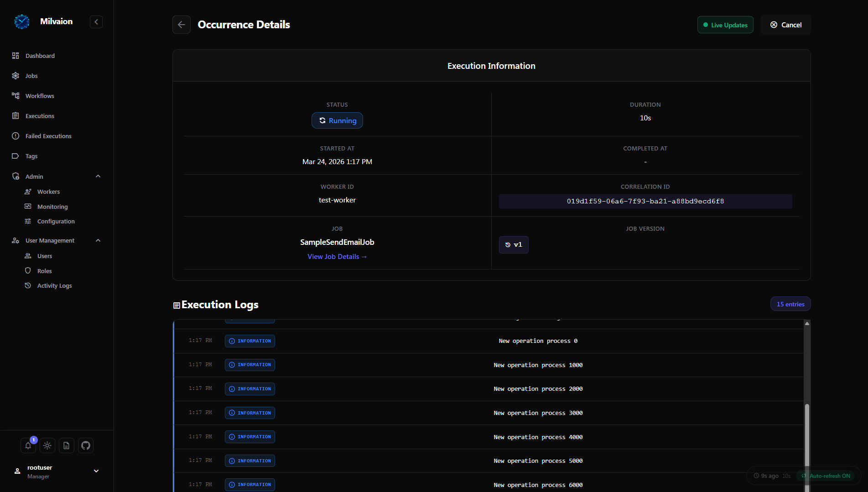Open the rootuser account dropdown
Image resolution: width=868 pixels, height=492 pixels.
pos(96,471)
